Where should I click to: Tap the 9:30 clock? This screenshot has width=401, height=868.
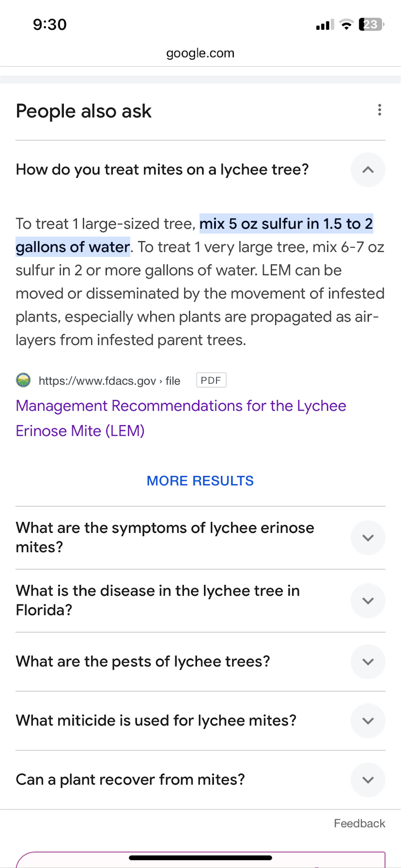(x=50, y=25)
